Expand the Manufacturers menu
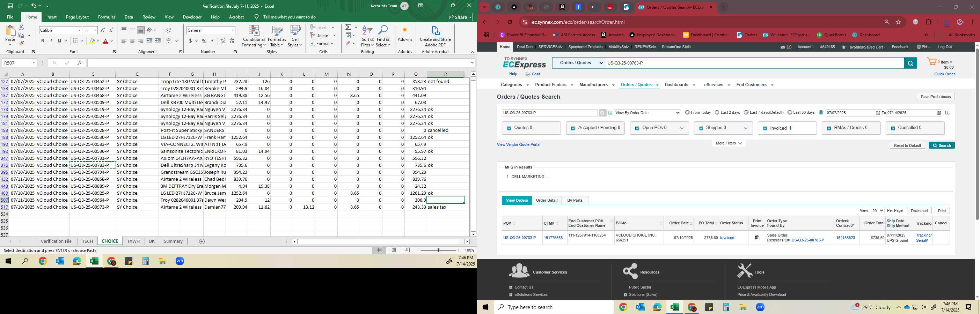 tap(597, 85)
